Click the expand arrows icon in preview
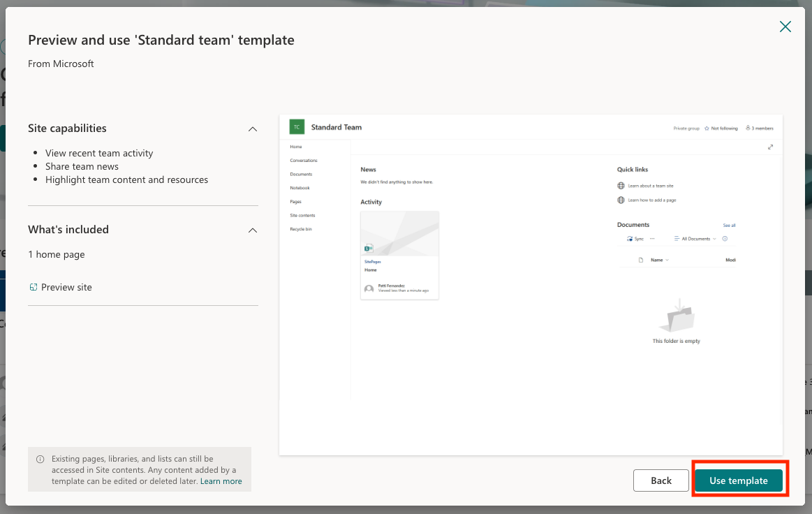 point(770,147)
